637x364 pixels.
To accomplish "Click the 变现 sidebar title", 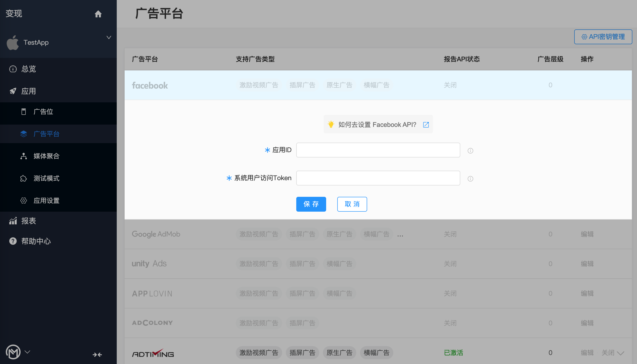I will (14, 13).
